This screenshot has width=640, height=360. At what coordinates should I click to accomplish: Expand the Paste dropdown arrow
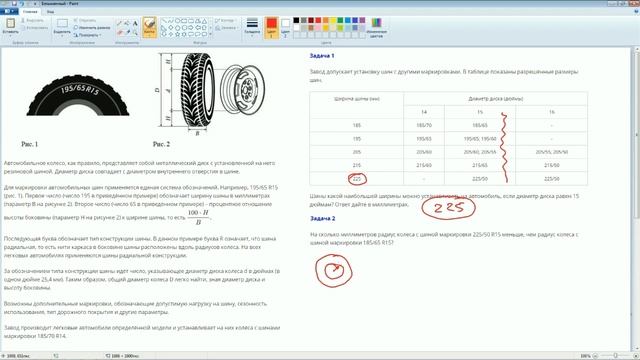10,36
